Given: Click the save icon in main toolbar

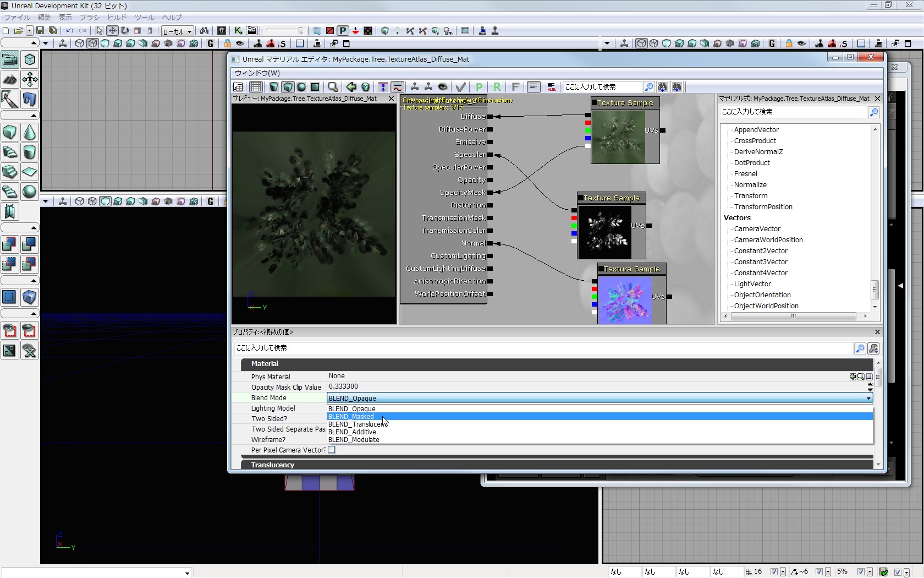Looking at the screenshot, I should 40,31.
